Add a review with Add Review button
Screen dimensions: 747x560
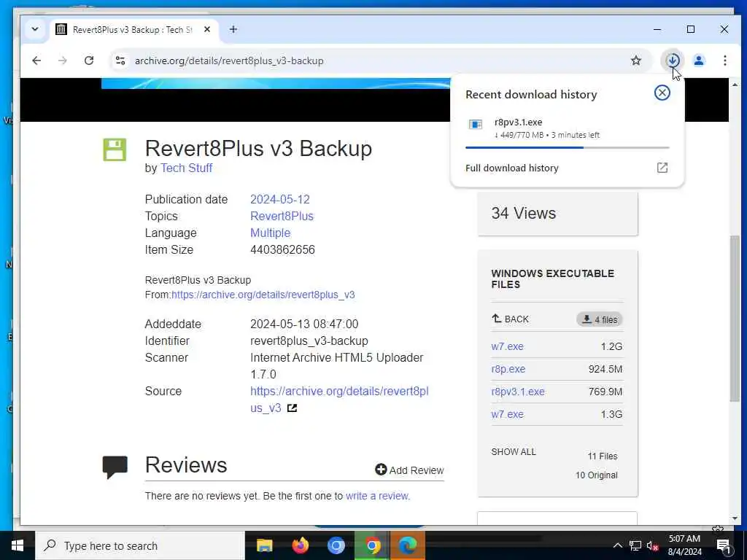[x=409, y=470]
